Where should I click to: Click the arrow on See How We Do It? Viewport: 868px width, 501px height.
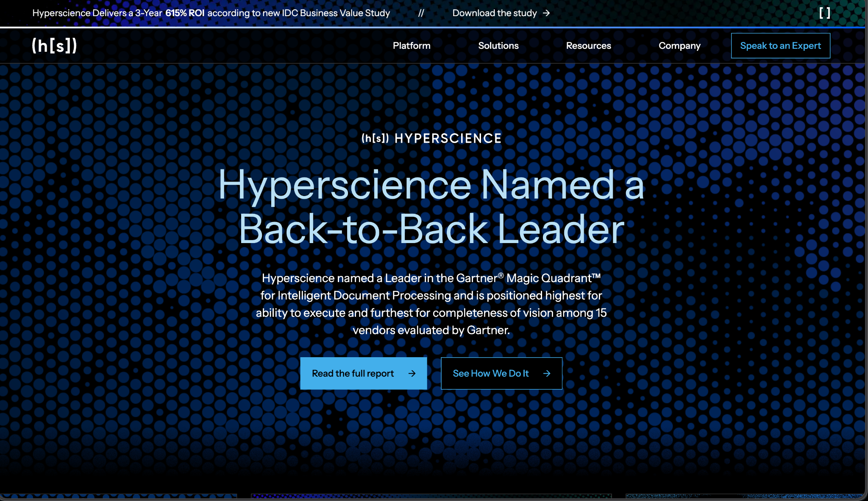click(547, 373)
